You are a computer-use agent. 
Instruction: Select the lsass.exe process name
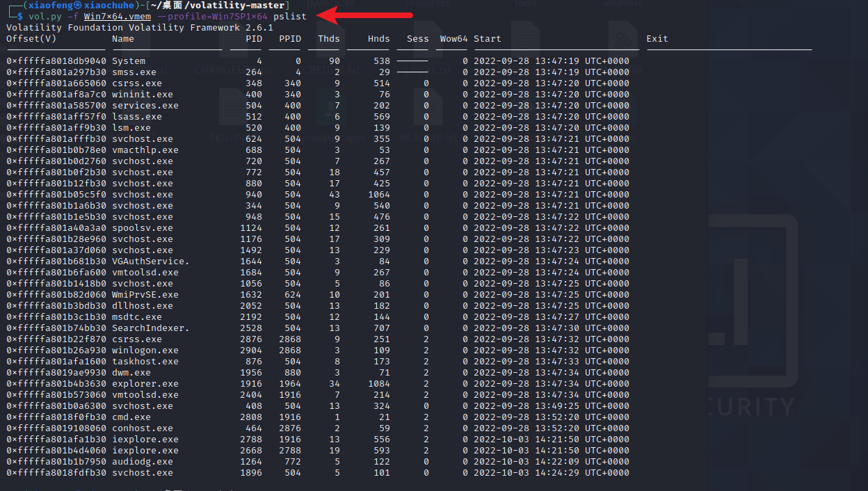click(x=137, y=116)
